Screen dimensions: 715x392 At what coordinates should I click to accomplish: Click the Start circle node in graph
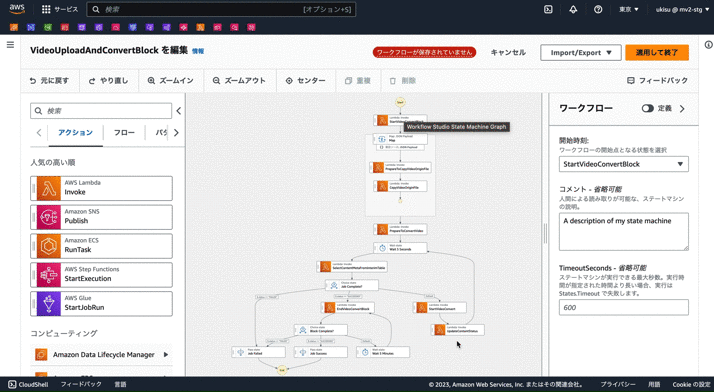click(400, 103)
